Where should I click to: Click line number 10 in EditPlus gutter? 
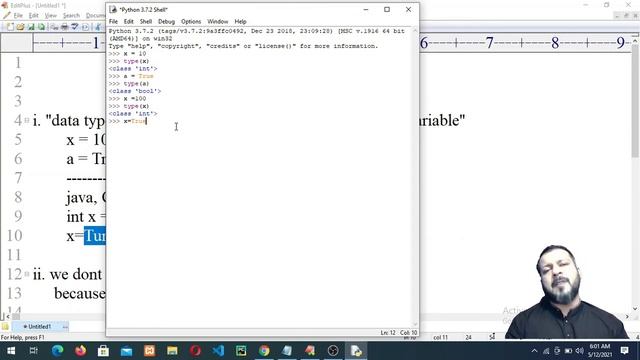pos(15,236)
